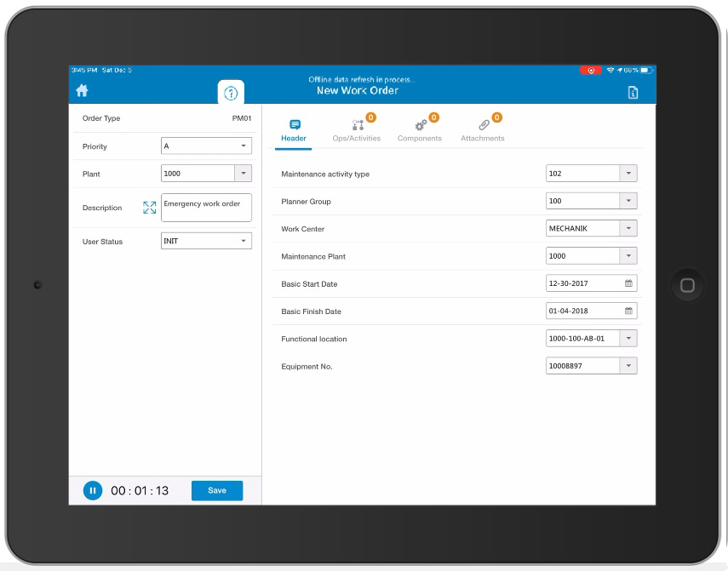The height and width of the screenshot is (571, 728).
Task: Pause the work order timer
Action: (x=93, y=490)
